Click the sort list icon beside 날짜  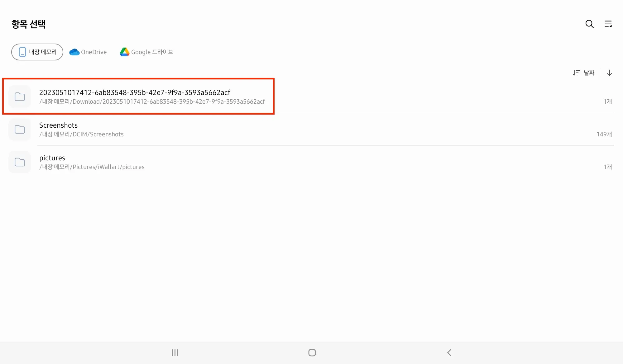point(576,73)
